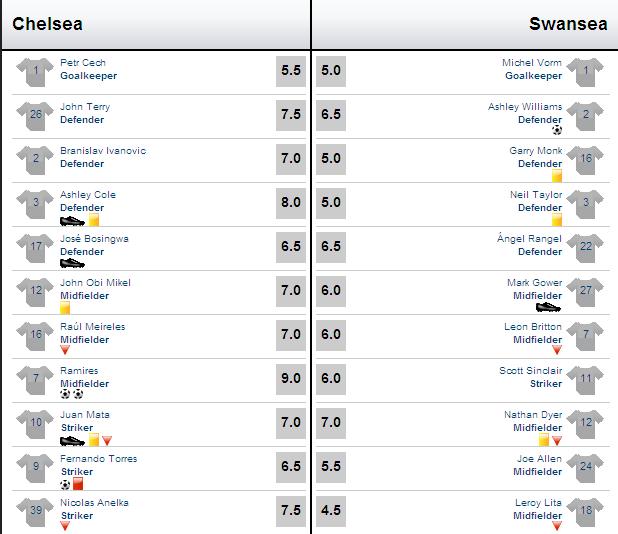Open Scott Sinclair's player name link

click(531, 370)
